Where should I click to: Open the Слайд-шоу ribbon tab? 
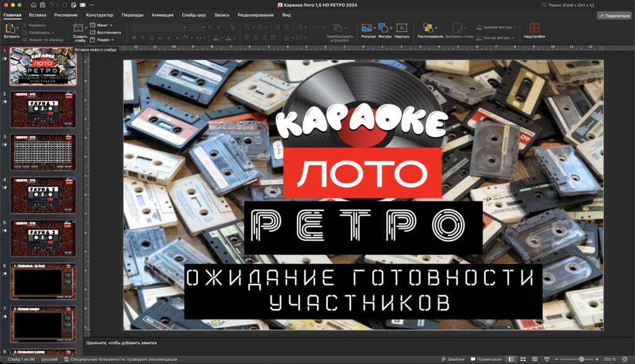[193, 15]
